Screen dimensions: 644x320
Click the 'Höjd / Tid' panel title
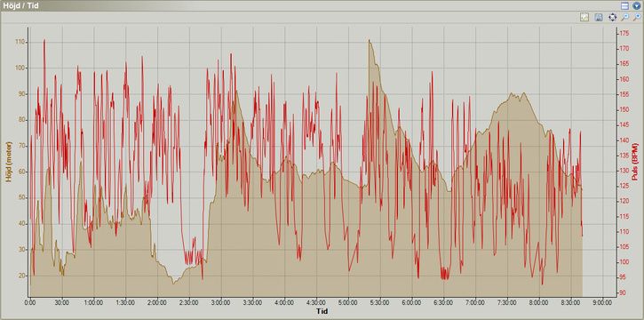click(21, 6)
